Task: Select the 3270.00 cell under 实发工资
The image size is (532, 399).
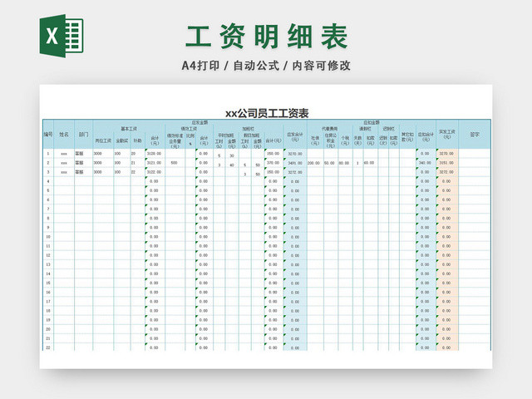Action: 447,154
